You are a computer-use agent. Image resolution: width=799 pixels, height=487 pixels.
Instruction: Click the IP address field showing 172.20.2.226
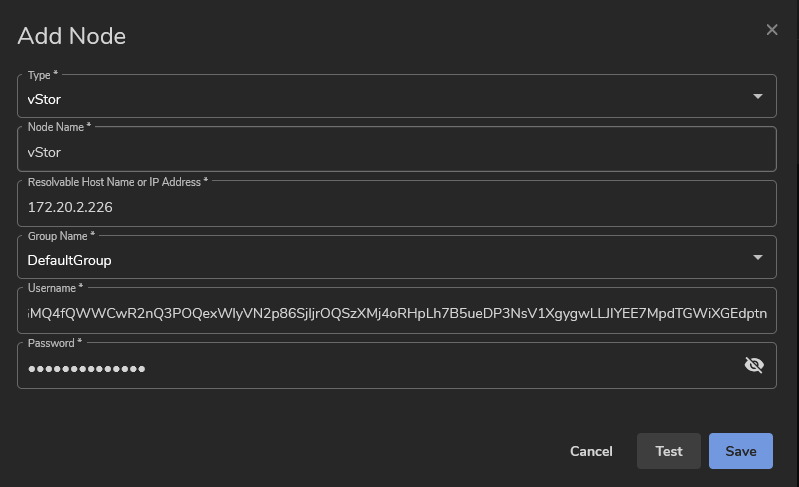pos(397,206)
